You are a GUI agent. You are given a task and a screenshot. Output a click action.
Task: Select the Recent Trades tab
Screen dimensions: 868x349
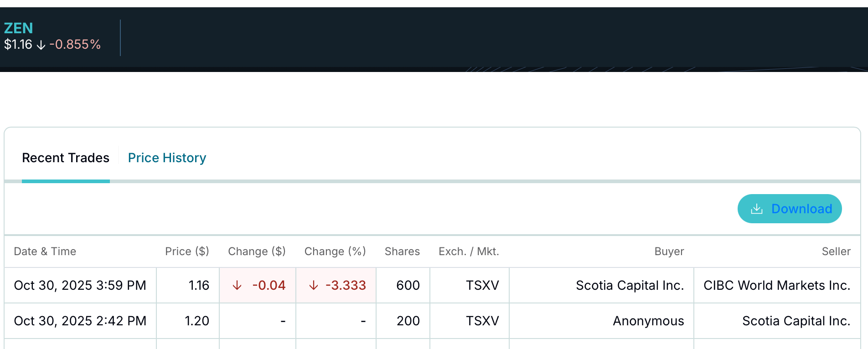[x=66, y=158]
